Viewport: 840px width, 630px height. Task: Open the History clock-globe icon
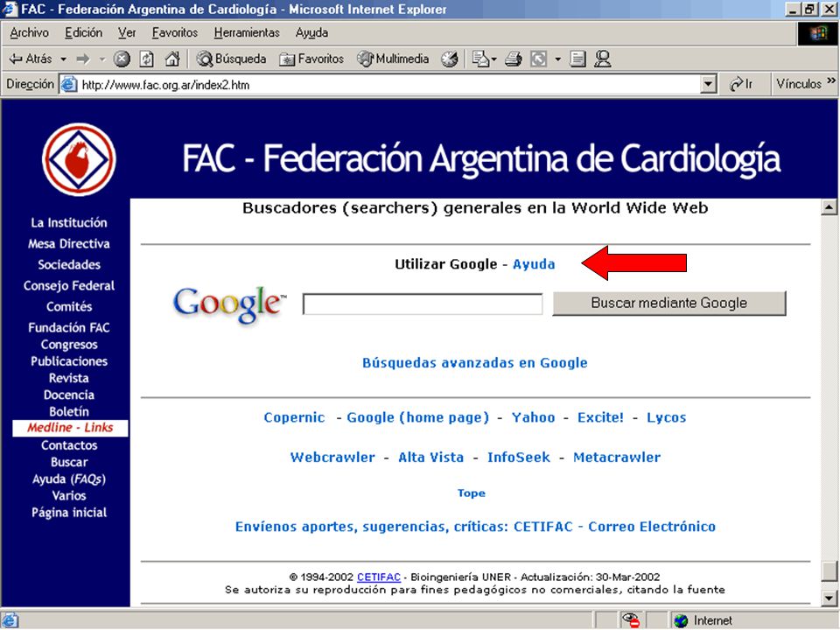coord(450,59)
